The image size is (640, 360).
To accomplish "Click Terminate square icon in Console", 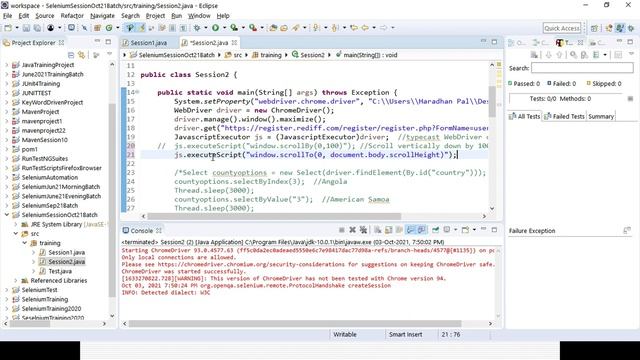I will [x=342, y=230].
